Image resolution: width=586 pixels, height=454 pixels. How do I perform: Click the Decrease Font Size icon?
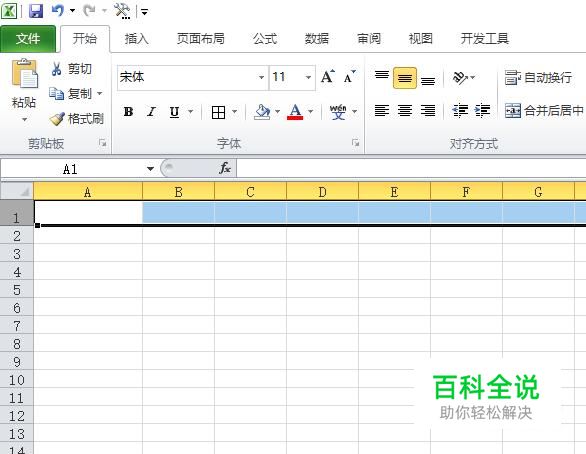[x=349, y=77]
